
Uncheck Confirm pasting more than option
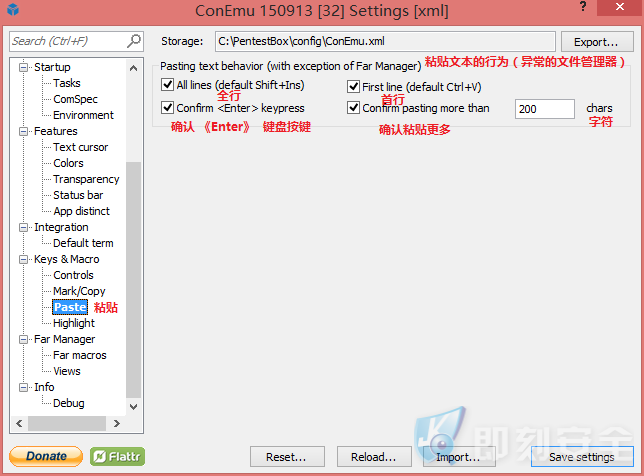click(353, 108)
